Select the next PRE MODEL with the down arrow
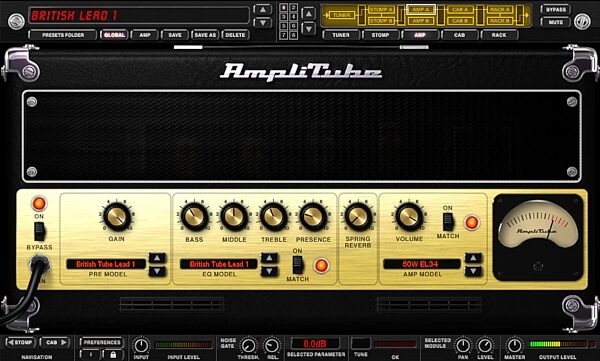Viewport: 600px width, 361px height. (157, 271)
